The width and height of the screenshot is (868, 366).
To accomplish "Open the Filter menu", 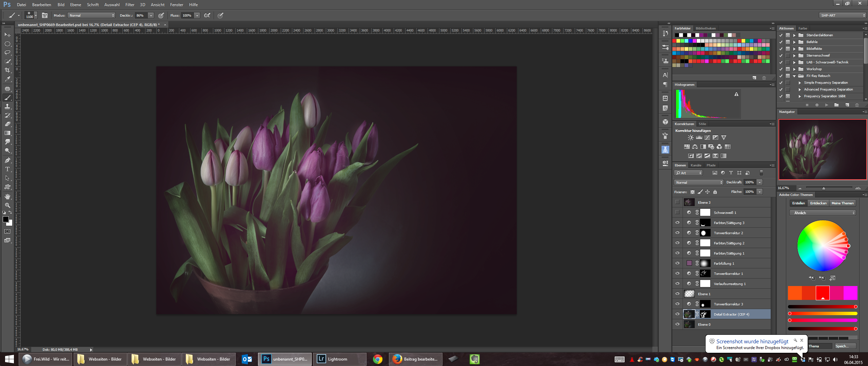I will (x=130, y=5).
